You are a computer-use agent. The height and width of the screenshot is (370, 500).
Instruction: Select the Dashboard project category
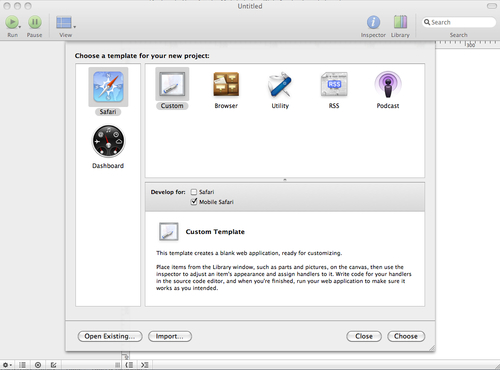pos(108,147)
